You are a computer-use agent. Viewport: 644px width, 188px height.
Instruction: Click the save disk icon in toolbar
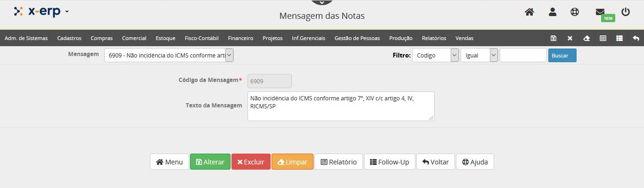coord(553,38)
